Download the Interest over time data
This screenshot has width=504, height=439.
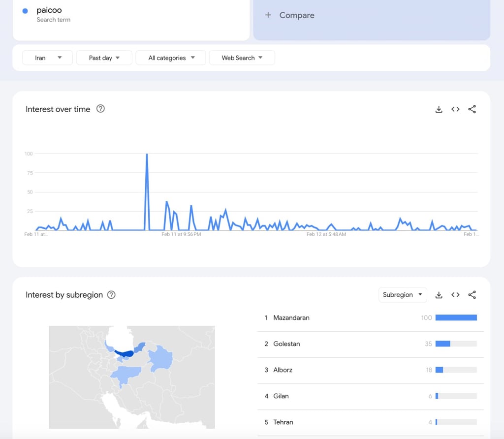tap(439, 109)
